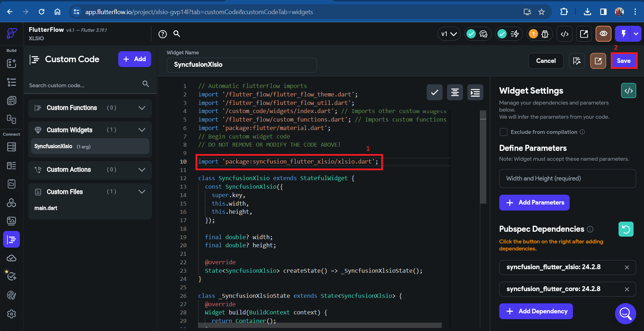Remove the syncfusion_flutter_core dependency
The height and width of the screenshot is (331, 644).
627,289
